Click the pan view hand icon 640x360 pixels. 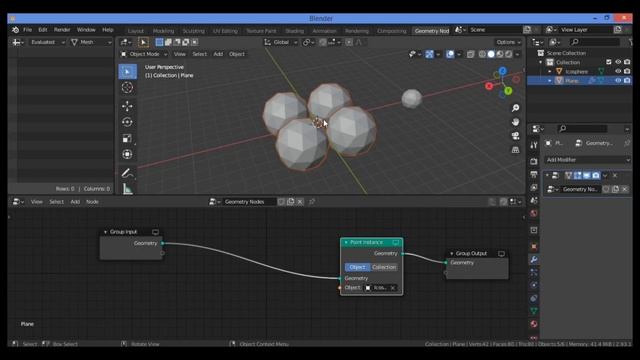click(x=516, y=122)
